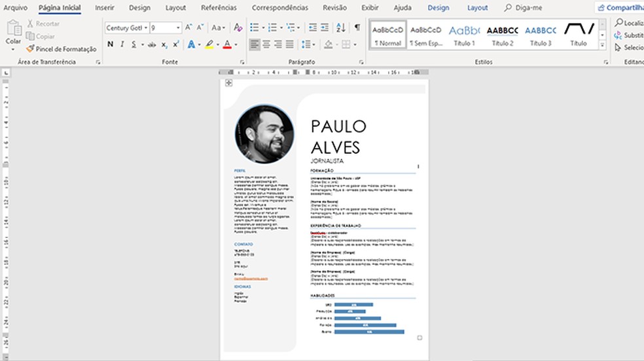The width and height of the screenshot is (644, 361).
Task: Toggle italic formatting in the Fonte group
Action: coord(122,44)
